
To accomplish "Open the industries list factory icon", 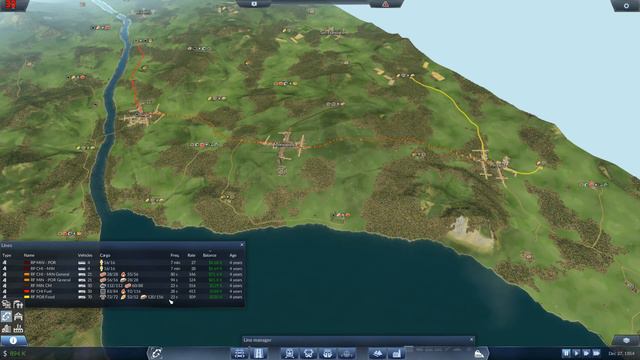I will pyautogui.click(x=18, y=328).
